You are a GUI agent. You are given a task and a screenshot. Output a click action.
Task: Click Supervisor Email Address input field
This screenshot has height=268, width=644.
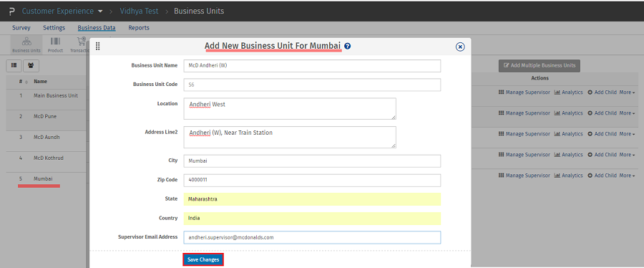[312, 237]
